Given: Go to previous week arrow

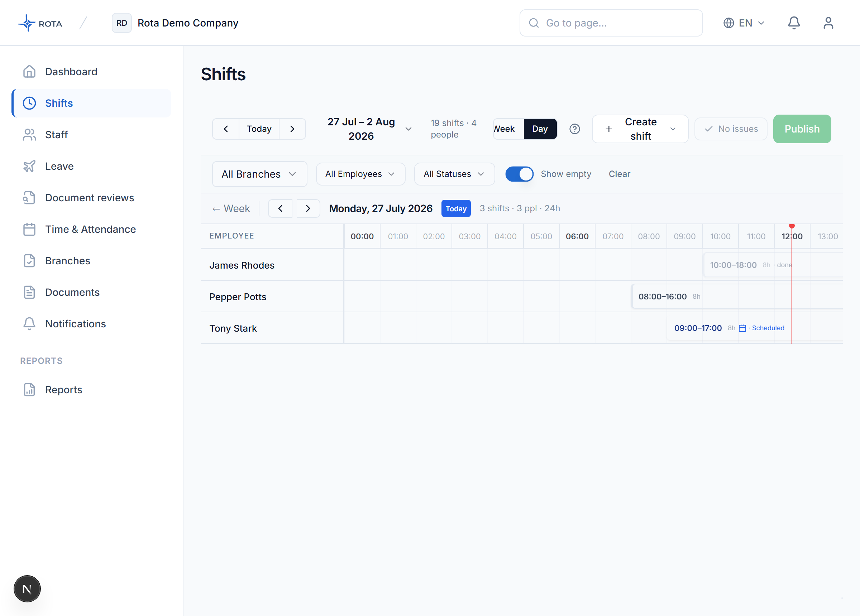Looking at the screenshot, I should (226, 129).
